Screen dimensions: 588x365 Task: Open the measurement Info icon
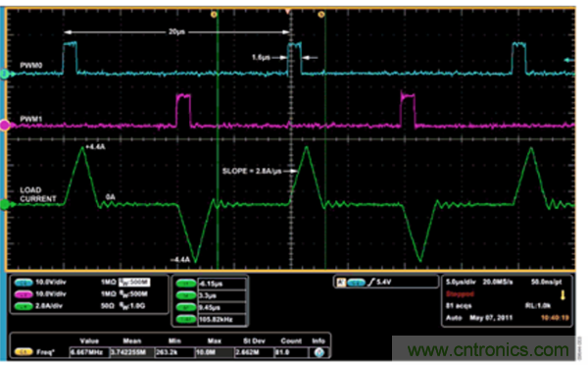pyautogui.click(x=319, y=352)
